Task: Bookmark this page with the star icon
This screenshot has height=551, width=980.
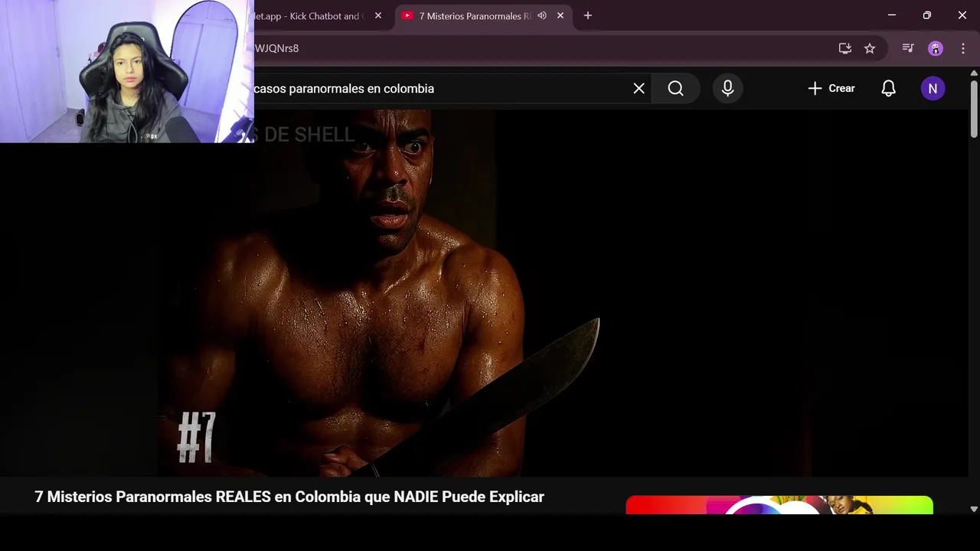Action: pyautogui.click(x=870, y=48)
